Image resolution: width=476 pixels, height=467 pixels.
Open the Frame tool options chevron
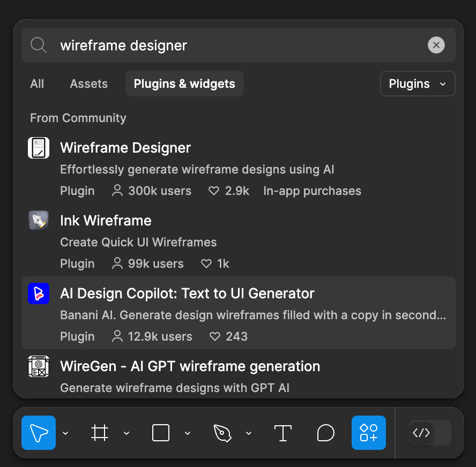pos(127,433)
